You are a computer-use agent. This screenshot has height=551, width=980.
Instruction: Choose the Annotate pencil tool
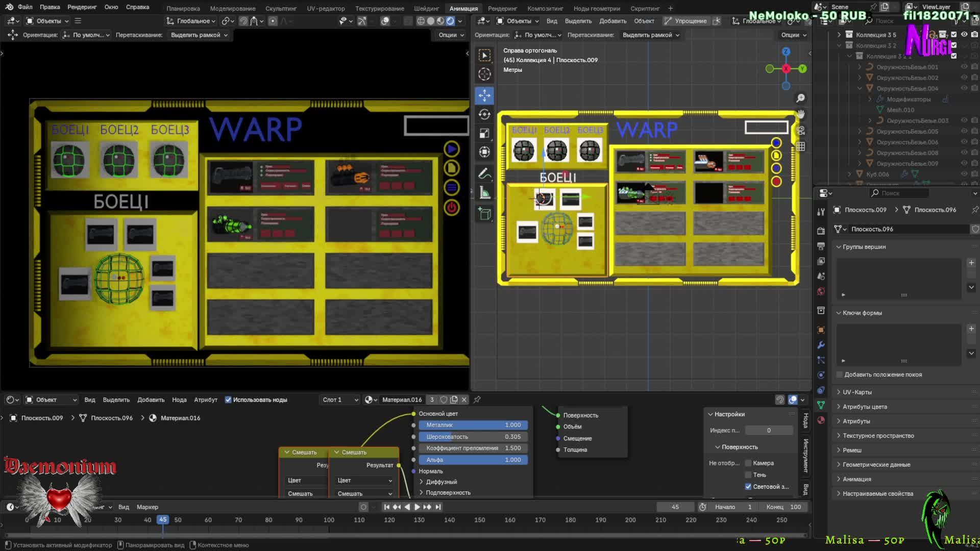[484, 174]
